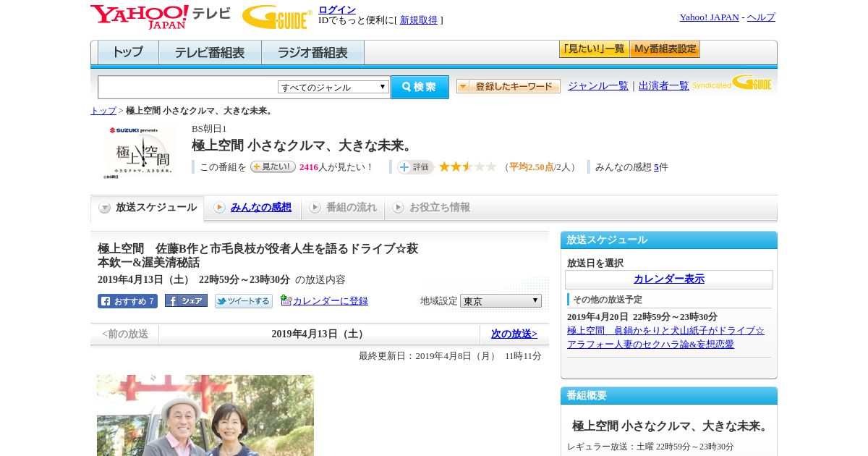Image resolution: width=868 pixels, height=456 pixels.
Task: Focus the program search text box
Action: tap(187, 87)
